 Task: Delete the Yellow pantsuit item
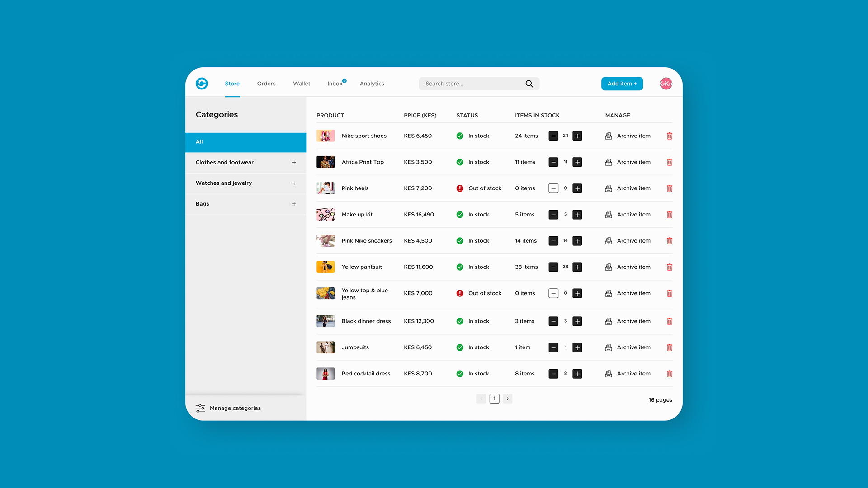pos(670,267)
